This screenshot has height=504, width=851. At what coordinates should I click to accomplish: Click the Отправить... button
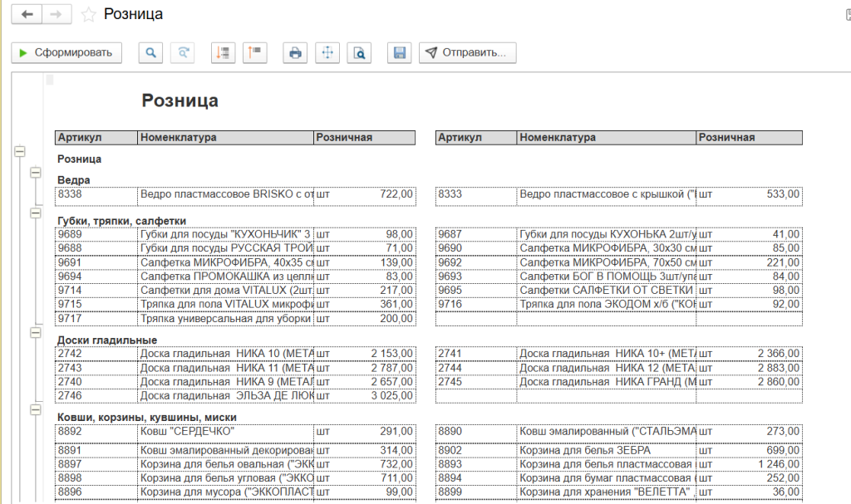[467, 53]
